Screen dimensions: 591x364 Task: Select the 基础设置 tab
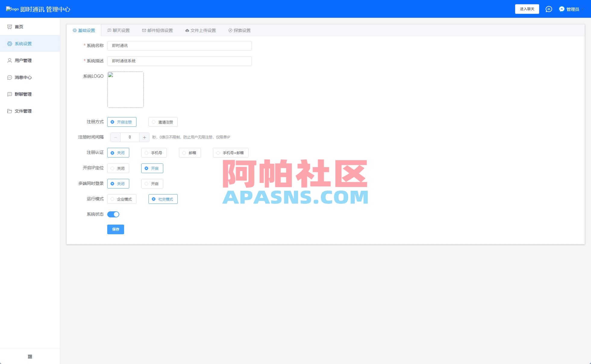(84, 30)
